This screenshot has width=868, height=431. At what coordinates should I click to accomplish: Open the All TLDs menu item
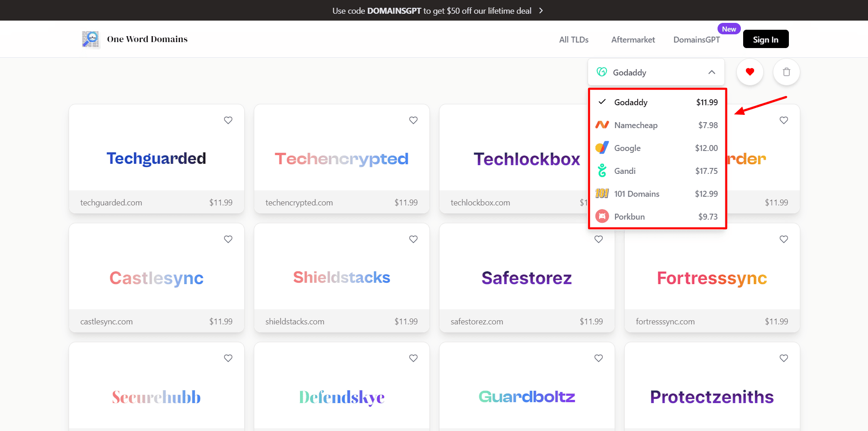[573, 40]
